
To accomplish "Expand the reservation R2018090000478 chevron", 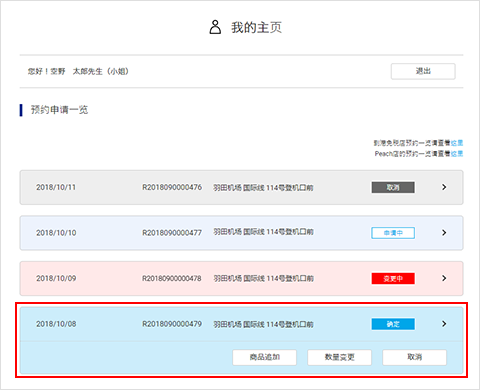I will pos(444,278).
